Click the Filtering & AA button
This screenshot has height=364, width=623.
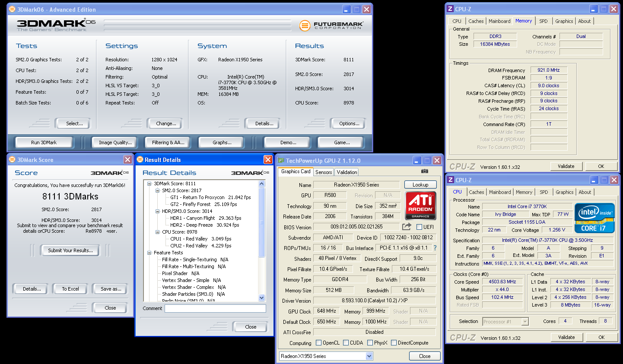point(168,142)
